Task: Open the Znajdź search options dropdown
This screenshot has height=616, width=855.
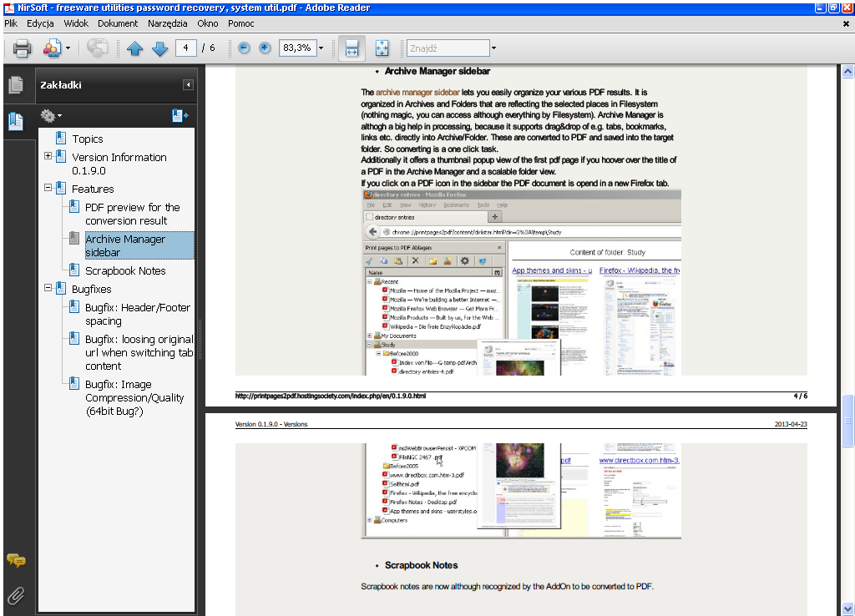Action: click(493, 48)
